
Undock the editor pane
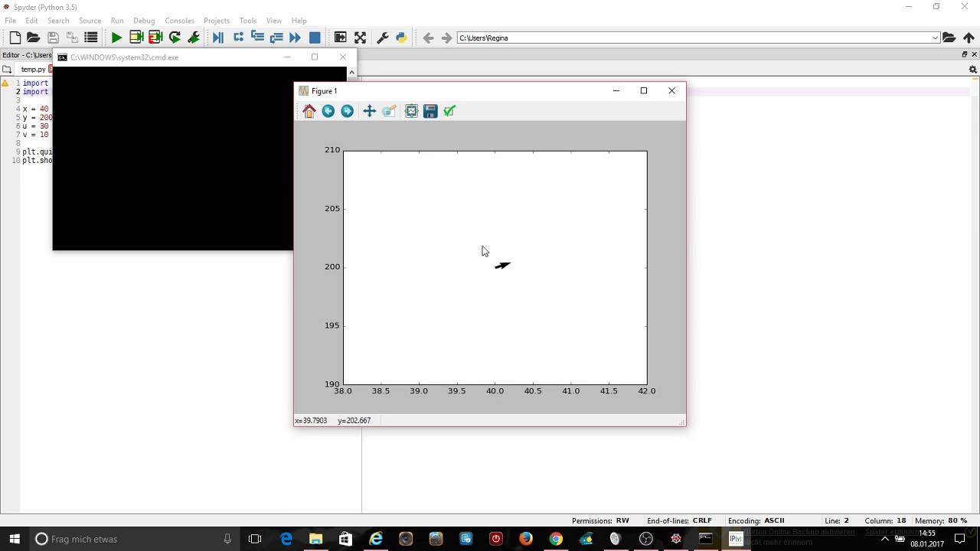(965, 54)
